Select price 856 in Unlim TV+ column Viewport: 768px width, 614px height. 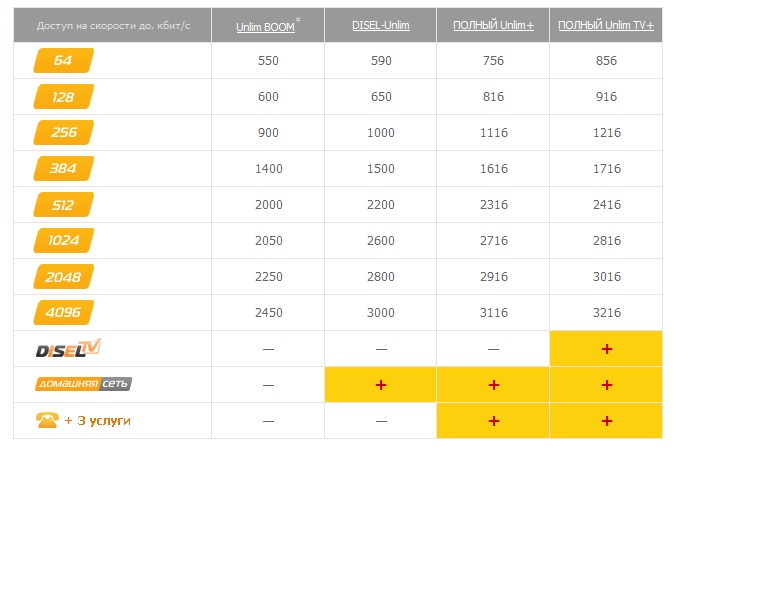(606, 61)
